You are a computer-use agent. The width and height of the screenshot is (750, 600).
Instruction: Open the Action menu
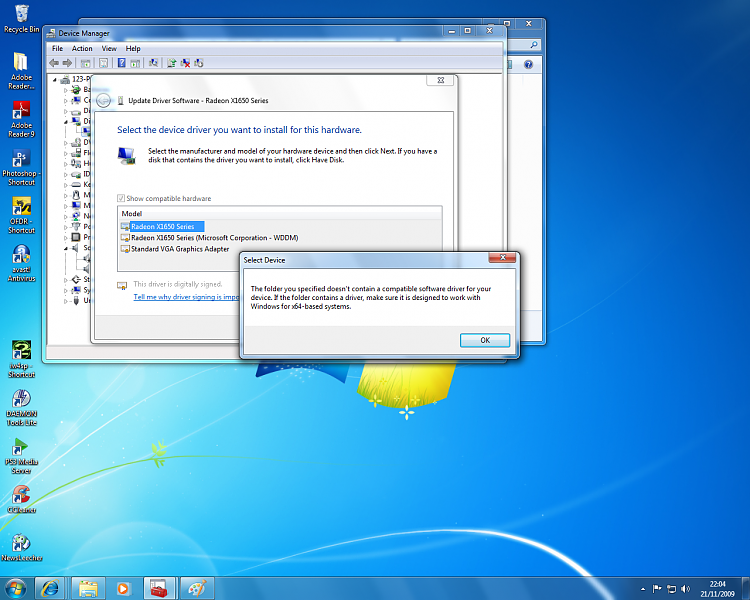(82, 48)
